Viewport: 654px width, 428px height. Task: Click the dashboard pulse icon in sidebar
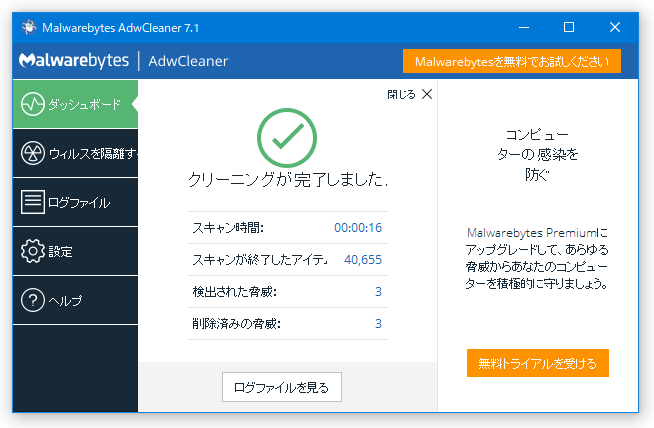[33, 104]
